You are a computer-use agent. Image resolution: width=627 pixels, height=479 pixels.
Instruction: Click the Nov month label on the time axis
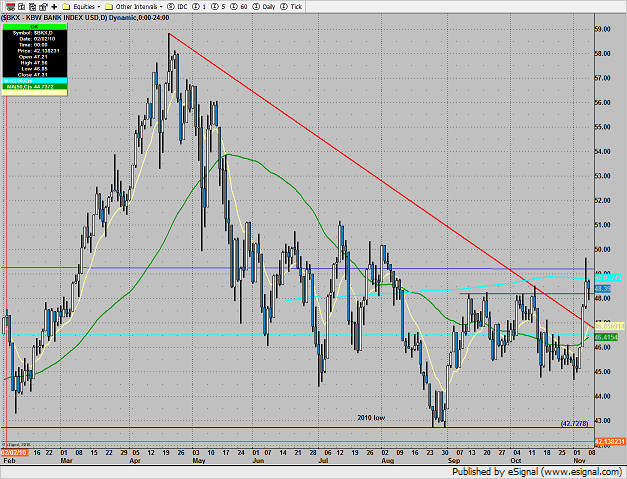[580, 461]
